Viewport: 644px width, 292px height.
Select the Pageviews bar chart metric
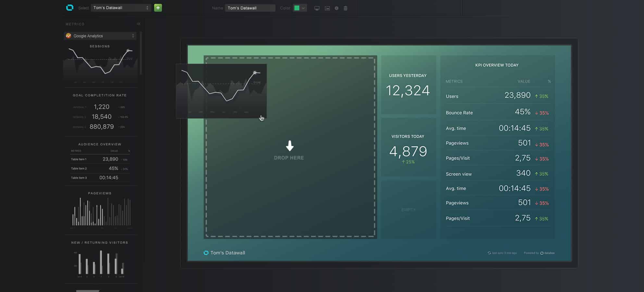coord(100,211)
